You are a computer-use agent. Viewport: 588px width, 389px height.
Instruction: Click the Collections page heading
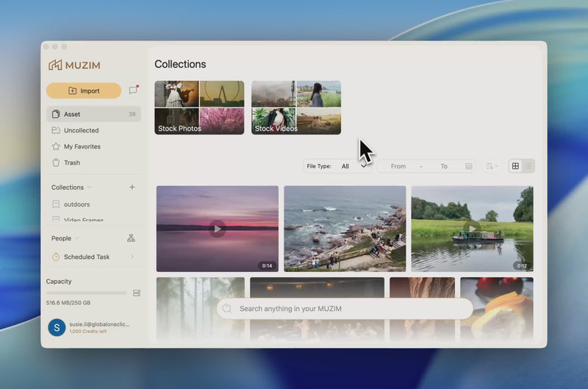(180, 64)
